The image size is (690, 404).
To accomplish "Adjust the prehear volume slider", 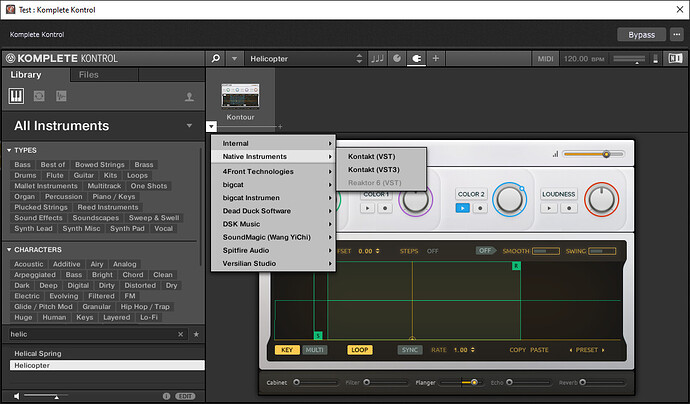I will tap(46, 397).
